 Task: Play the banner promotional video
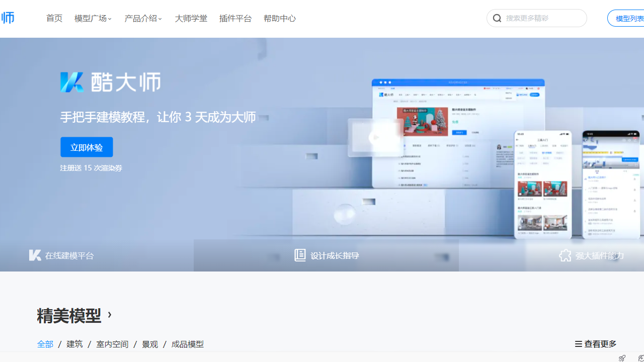(375, 137)
